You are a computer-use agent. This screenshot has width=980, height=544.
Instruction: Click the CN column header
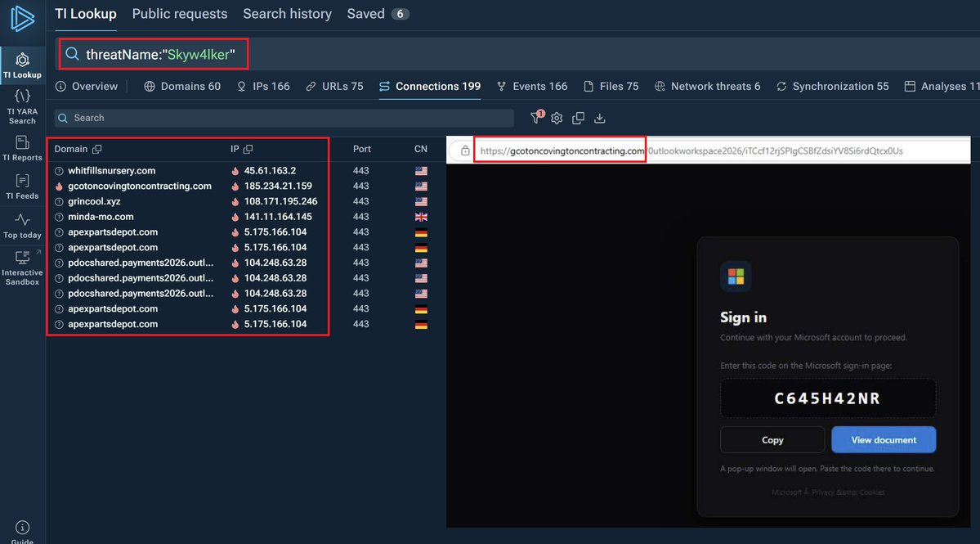tap(421, 149)
